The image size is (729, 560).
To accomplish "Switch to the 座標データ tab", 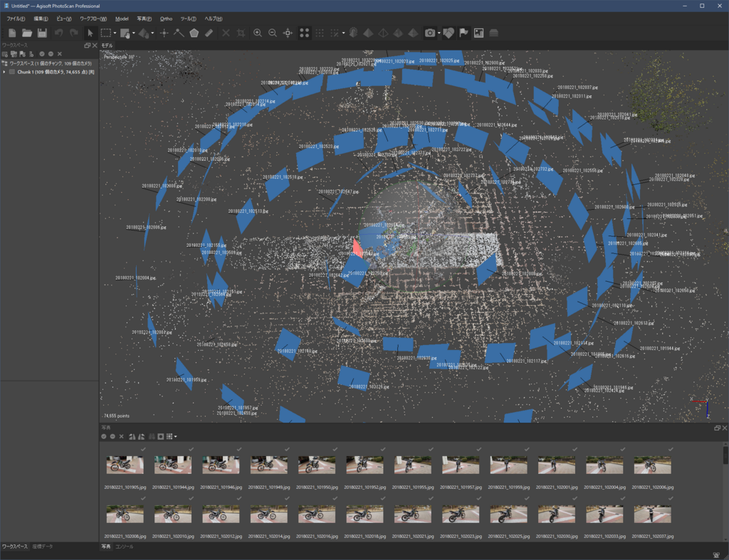I will [x=42, y=546].
